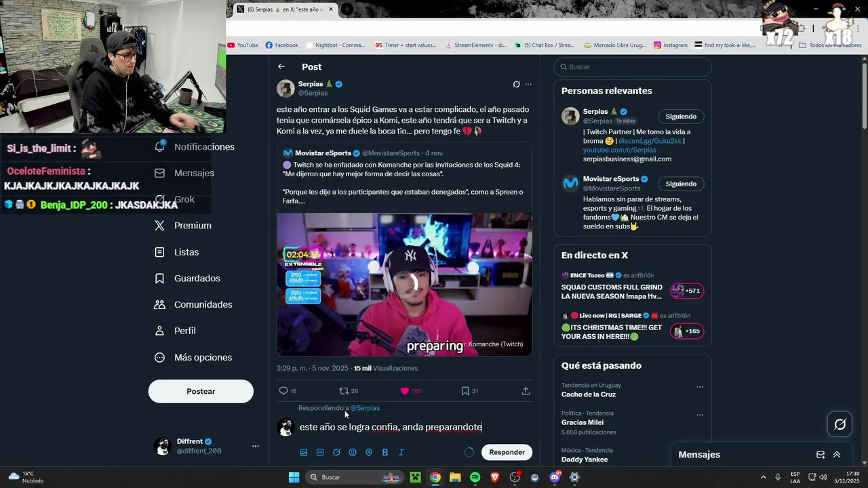The width and height of the screenshot is (868, 488).
Task: Click the @Serpias link in Respondiendo a
Action: [x=365, y=408]
